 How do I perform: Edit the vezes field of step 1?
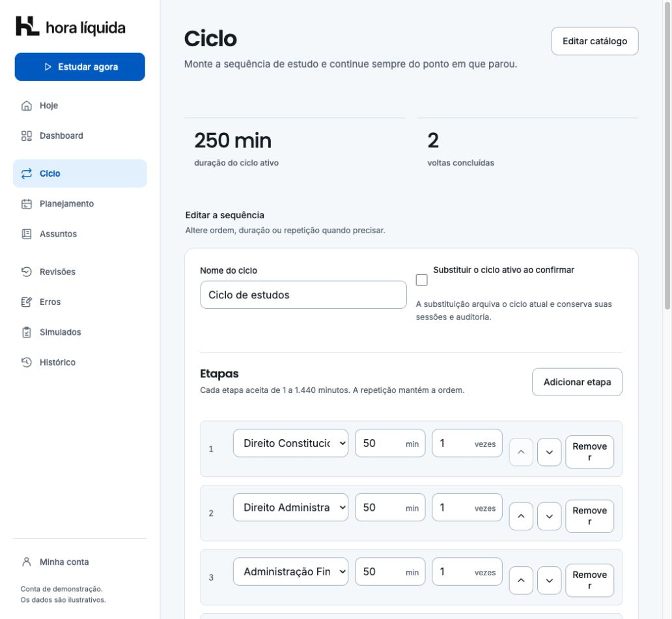[467, 443]
